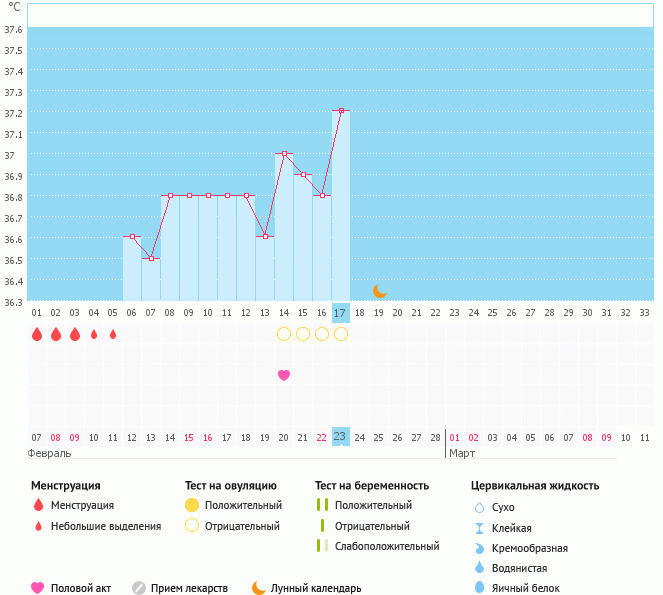The image size is (663, 595).
Task: Click the 'Прием лекарств' pill icon in legend
Action: pos(139,588)
